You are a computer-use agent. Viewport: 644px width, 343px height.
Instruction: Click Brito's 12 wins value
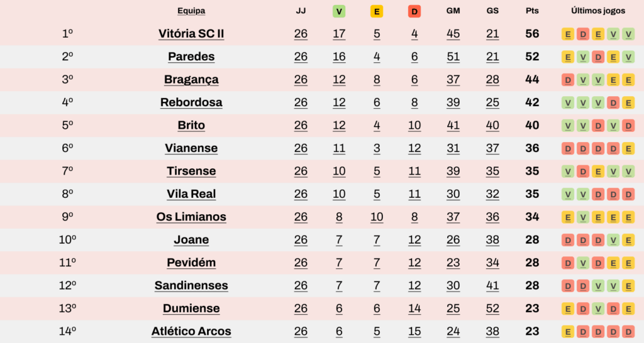339,125
